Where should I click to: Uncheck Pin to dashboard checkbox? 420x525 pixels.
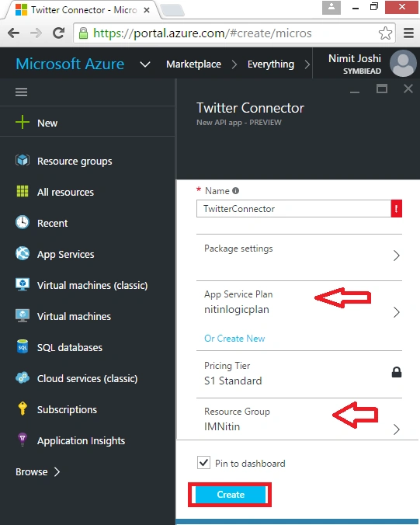(203, 463)
